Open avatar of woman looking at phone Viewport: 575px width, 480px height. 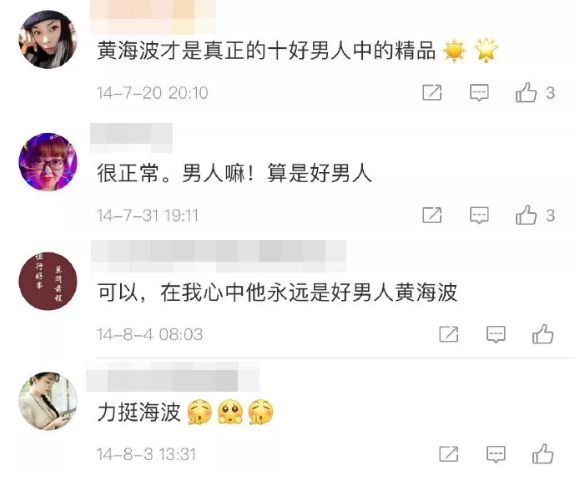[48, 401]
